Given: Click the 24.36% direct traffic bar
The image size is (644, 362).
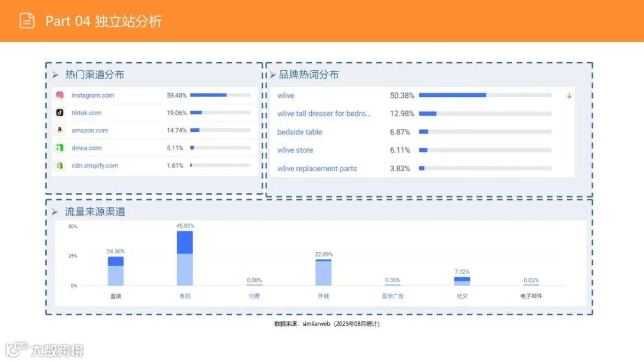Looking at the screenshot, I should pyautogui.click(x=116, y=271).
